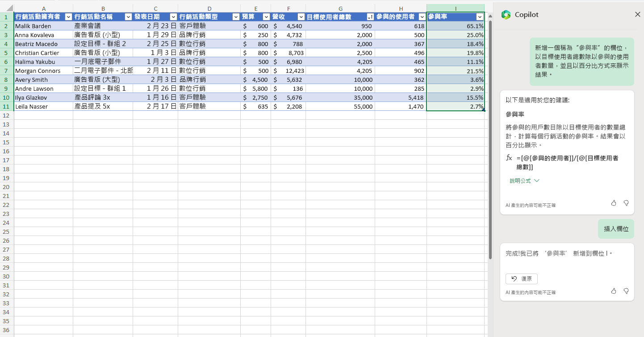Open filter dropdown for 參與的使用者

pyautogui.click(x=422, y=17)
